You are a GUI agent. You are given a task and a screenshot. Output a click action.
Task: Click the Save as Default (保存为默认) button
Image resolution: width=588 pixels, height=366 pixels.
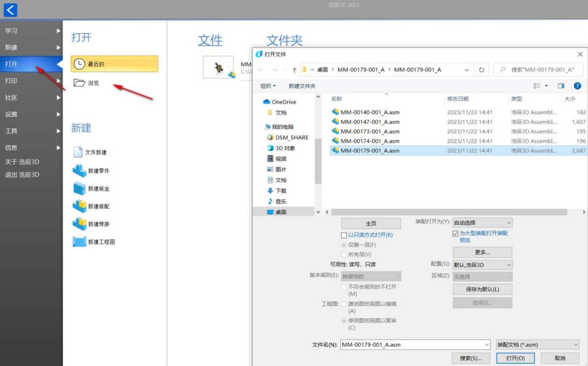(x=482, y=289)
